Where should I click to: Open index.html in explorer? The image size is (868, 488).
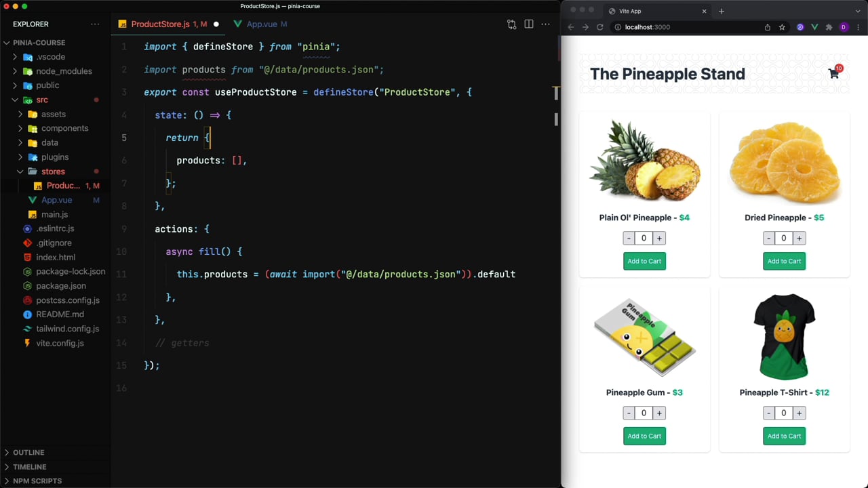click(56, 258)
